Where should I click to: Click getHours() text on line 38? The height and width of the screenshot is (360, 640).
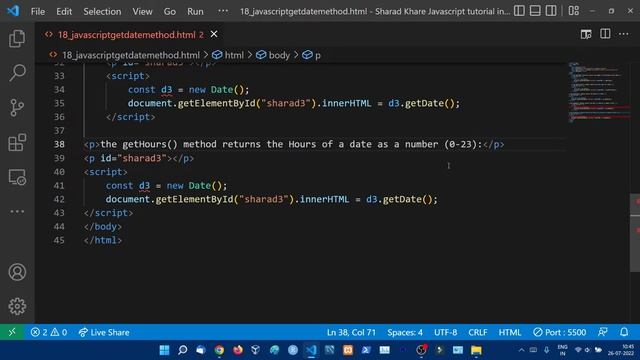pyautogui.click(x=150, y=144)
